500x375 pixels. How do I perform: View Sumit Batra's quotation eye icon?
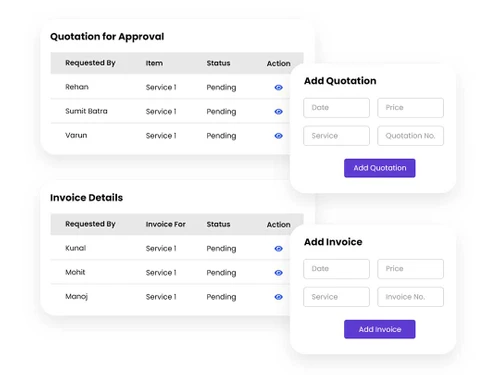[278, 112]
